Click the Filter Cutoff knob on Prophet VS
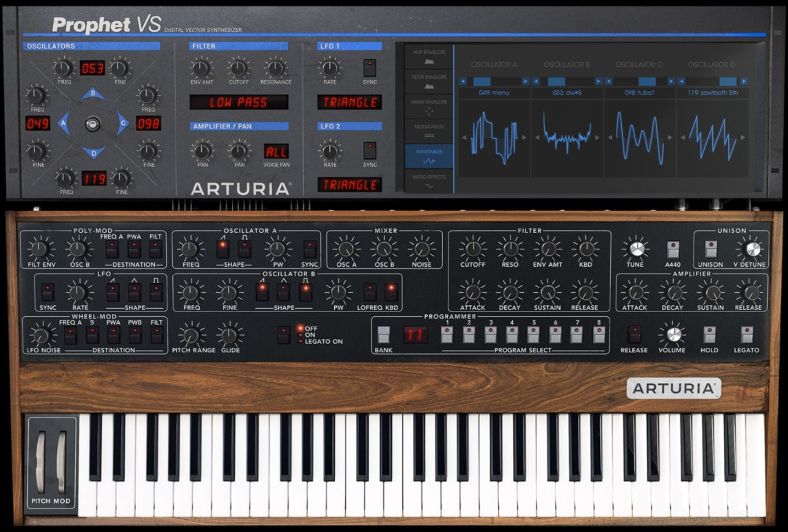This screenshot has height=532, width=788. [238, 68]
